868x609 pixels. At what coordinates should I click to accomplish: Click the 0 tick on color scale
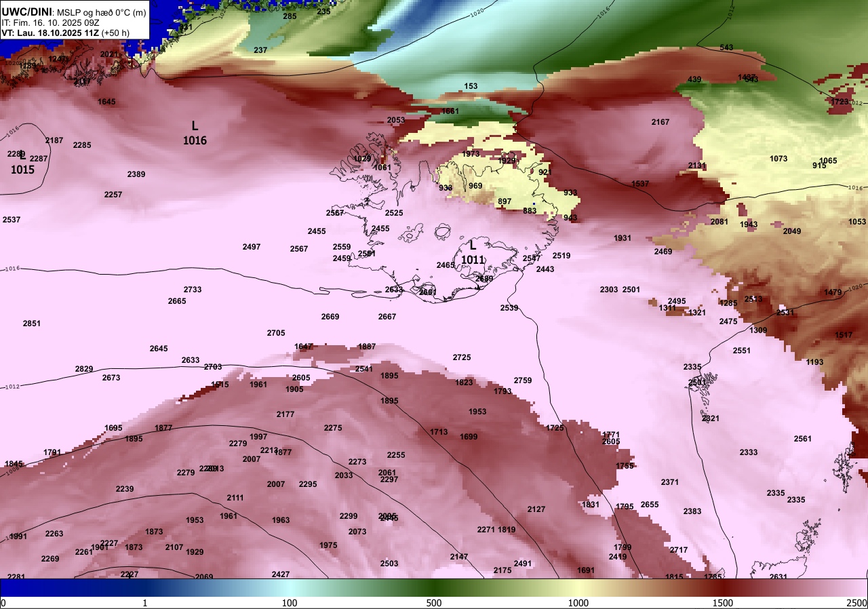pos(3,603)
